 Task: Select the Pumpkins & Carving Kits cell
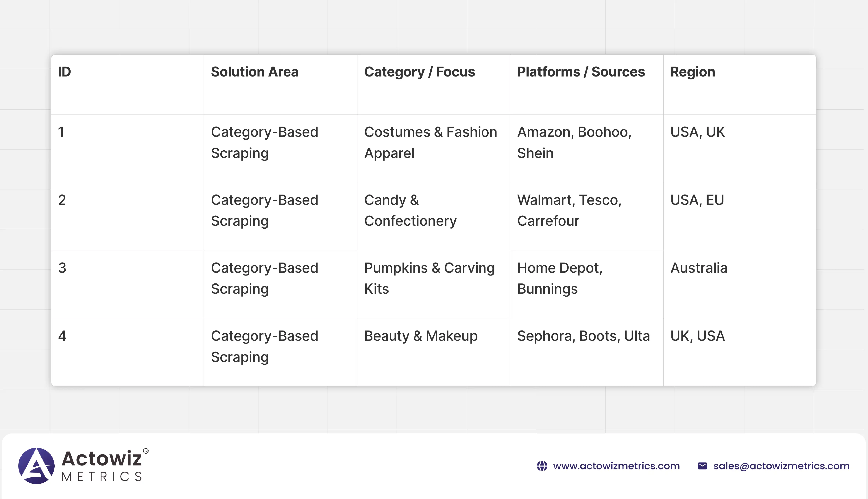429,278
